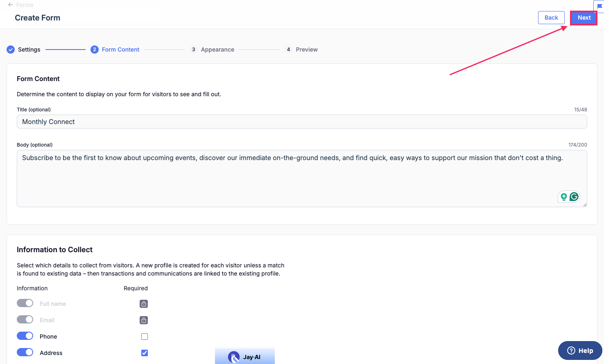
Task: Open the Grammarly icon in Body field
Action: pos(574,197)
